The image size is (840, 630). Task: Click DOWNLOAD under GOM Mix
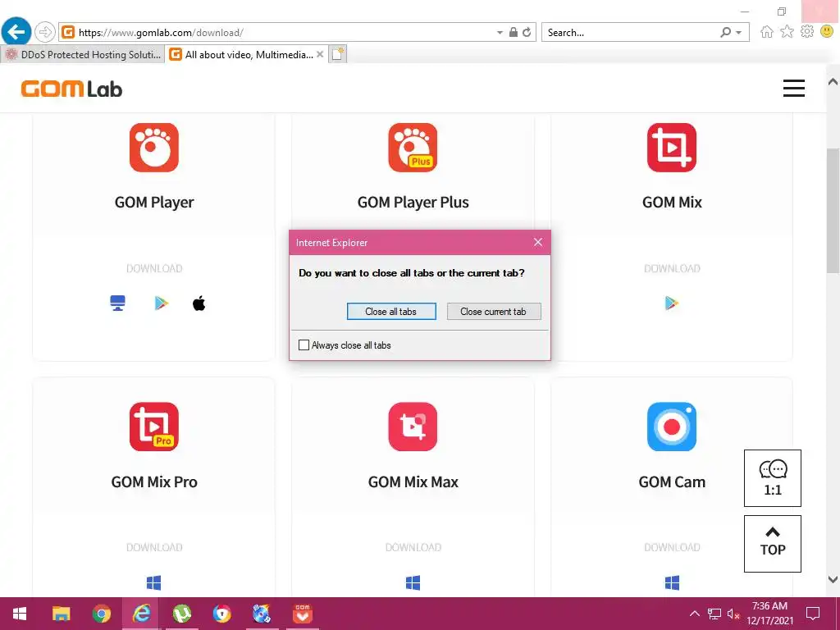672,268
